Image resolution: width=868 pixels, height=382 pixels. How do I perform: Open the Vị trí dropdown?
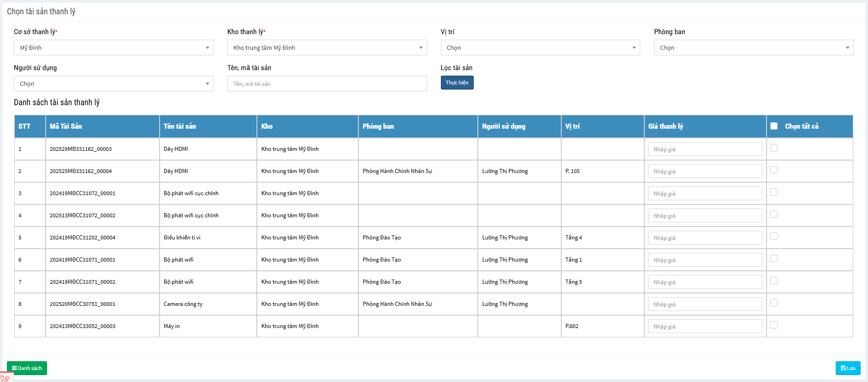pos(540,48)
